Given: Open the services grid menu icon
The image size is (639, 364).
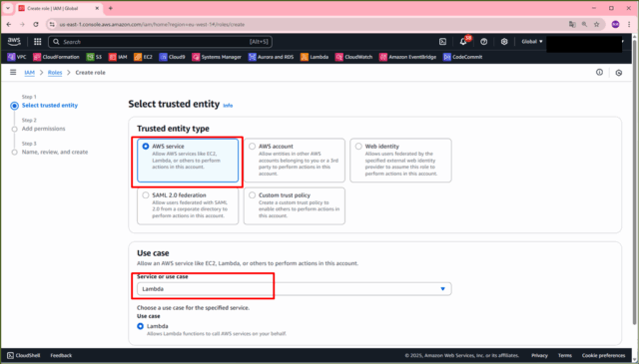Looking at the screenshot, I should 38,42.
